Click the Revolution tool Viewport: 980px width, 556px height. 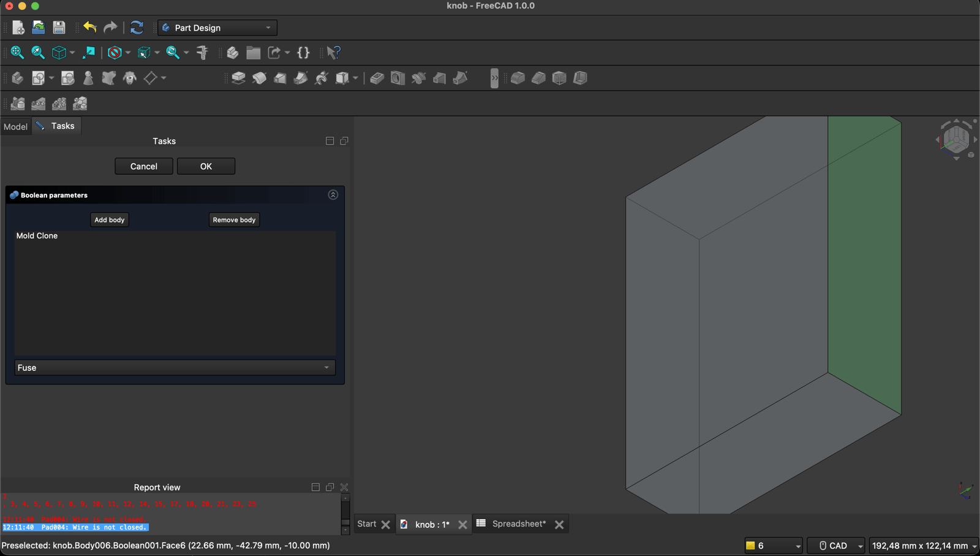[259, 78]
